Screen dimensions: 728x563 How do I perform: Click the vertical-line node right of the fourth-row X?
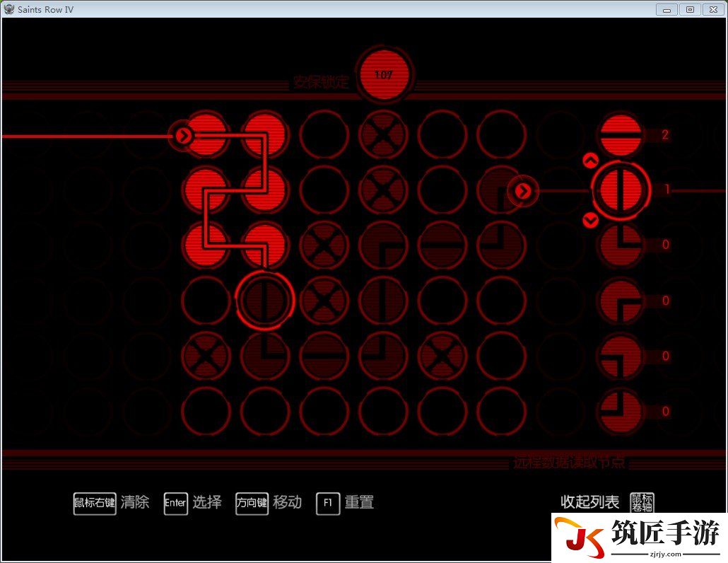[x=384, y=301]
